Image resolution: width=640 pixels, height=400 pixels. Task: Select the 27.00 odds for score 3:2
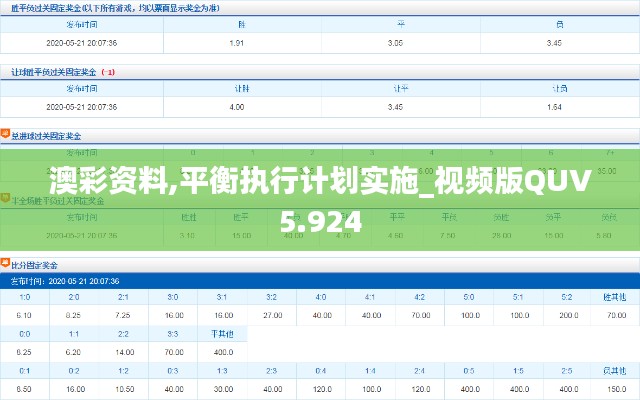(272, 315)
